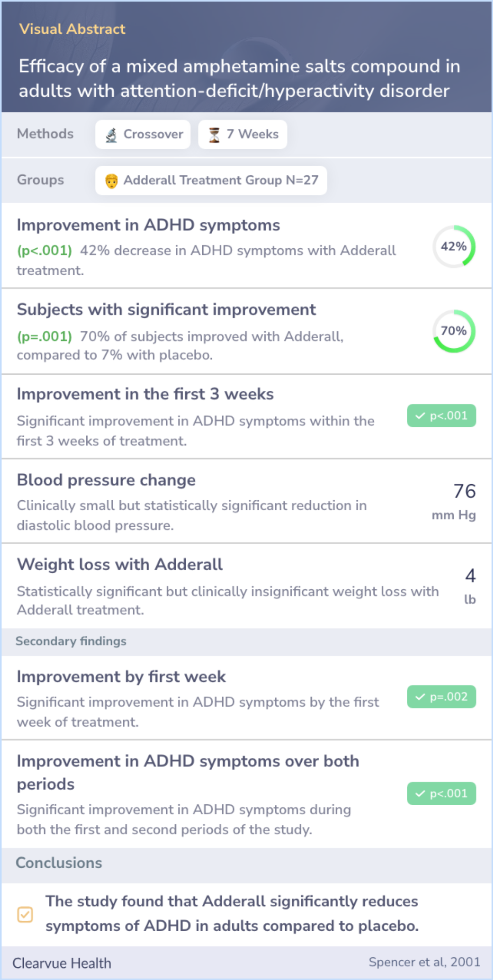Click the checkmark in p=.002 badge
Image resolution: width=493 pixels, height=980 pixels.
420,697
